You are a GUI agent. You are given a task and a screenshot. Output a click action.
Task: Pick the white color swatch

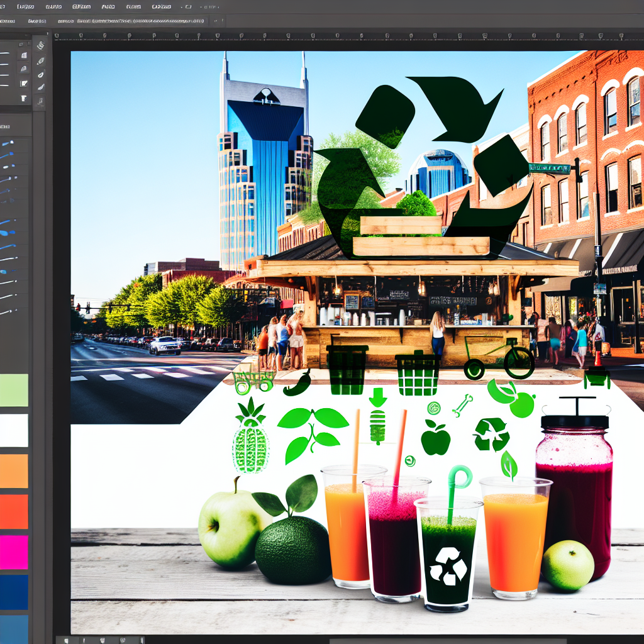coord(14,430)
